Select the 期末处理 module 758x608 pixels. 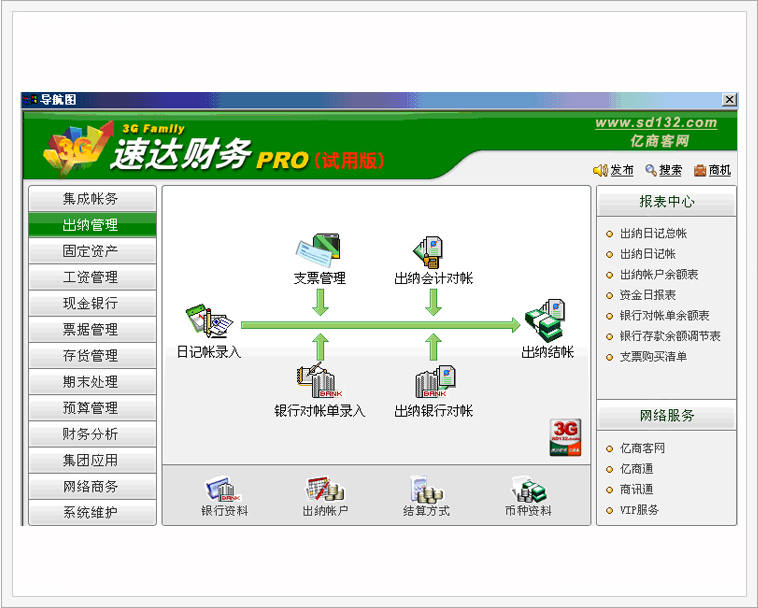click(x=92, y=382)
